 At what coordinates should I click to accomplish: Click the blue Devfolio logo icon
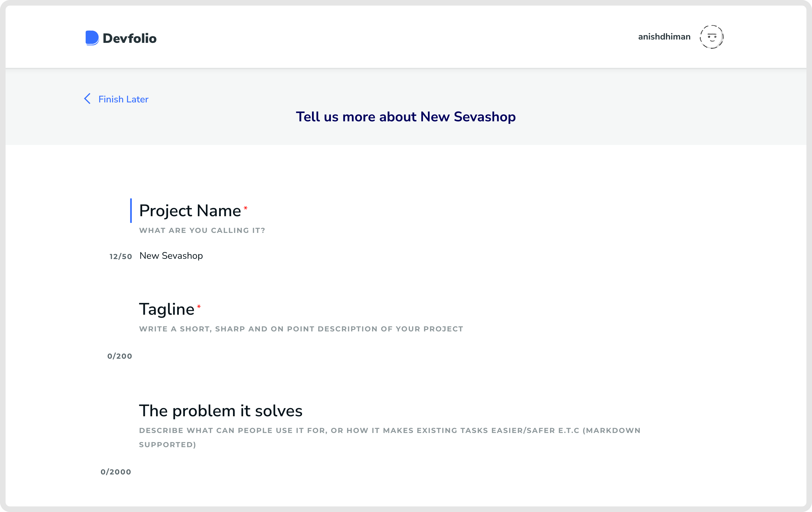(x=92, y=38)
